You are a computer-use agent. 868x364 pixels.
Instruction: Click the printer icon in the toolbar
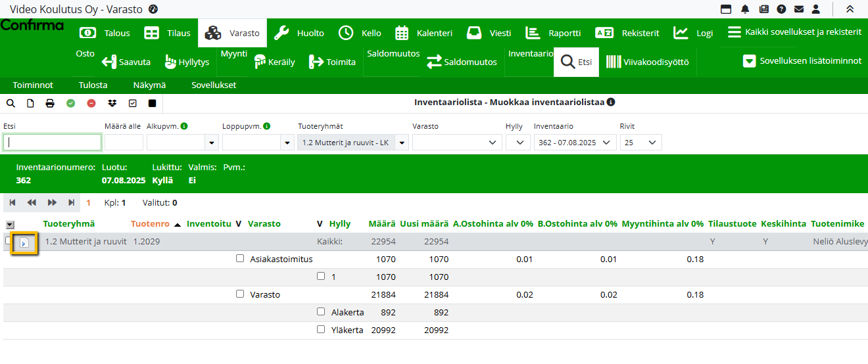tap(50, 103)
